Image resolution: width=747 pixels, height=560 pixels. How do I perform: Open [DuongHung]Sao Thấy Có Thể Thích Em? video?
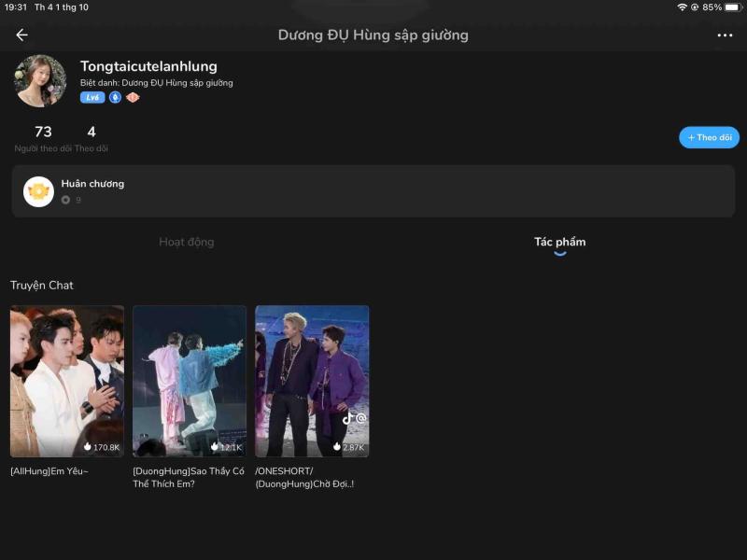(x=190, y=379)
